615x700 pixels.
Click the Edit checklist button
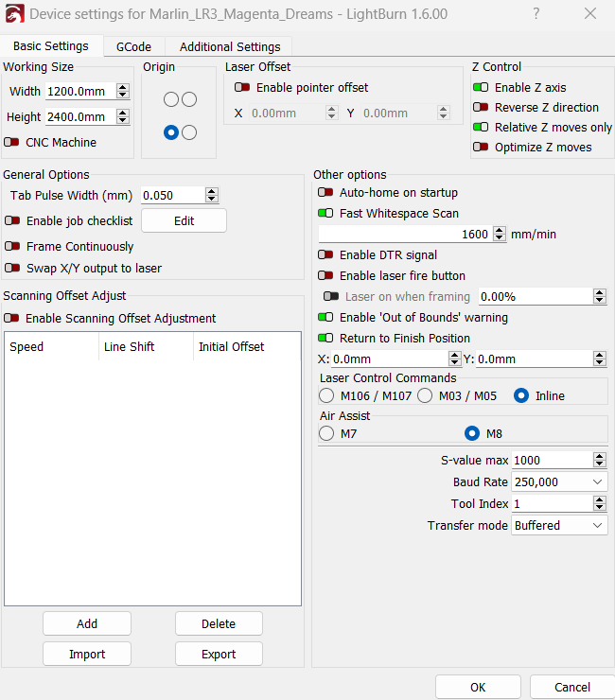coord(184,220)
